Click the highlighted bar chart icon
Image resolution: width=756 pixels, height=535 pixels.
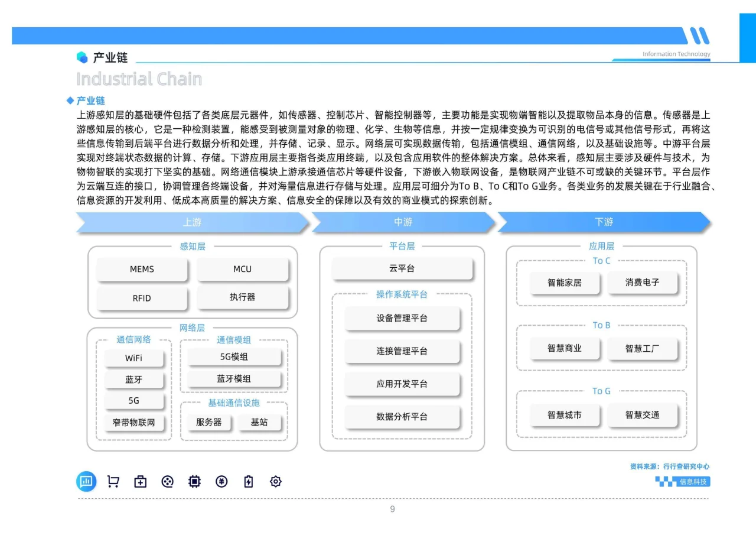[86, 481]
